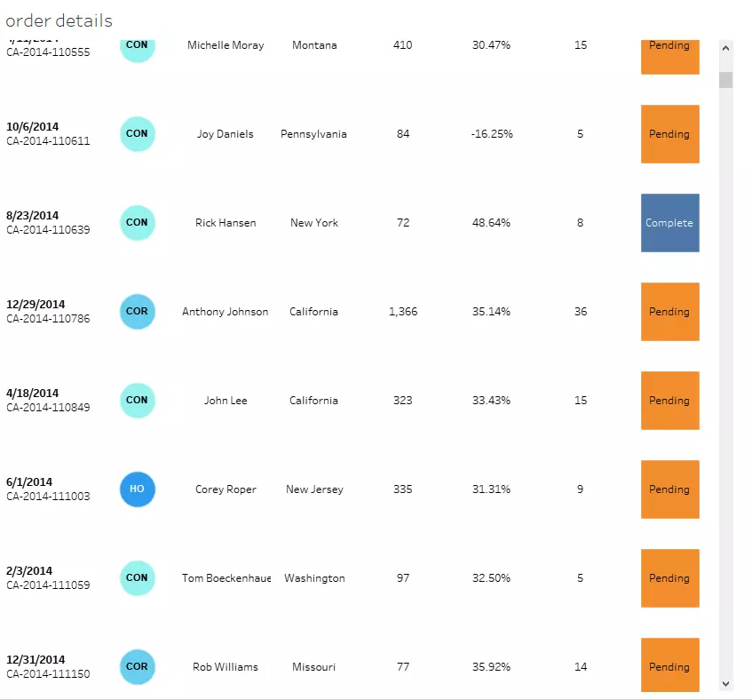752x700 pixels.
Task: Click the CON badge for Rick Hansen
Action: coord(137,223)
